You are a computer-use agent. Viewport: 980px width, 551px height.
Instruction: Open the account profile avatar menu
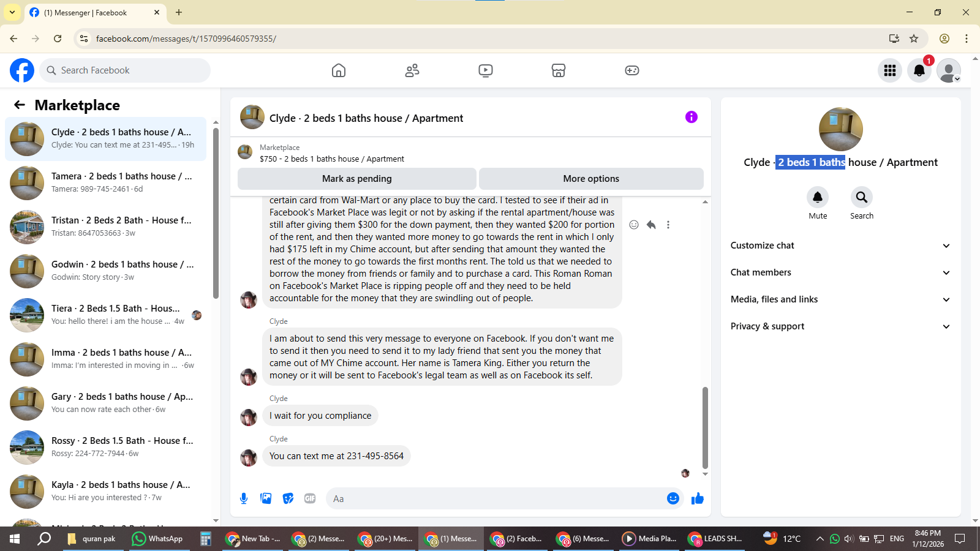(x=949, y=70)
